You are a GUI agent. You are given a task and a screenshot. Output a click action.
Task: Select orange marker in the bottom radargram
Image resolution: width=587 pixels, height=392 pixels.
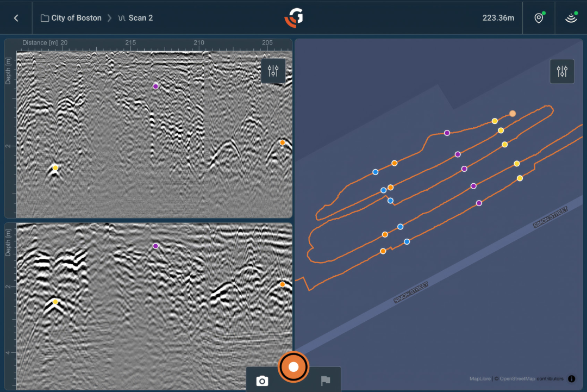click(x=283, y=284)
